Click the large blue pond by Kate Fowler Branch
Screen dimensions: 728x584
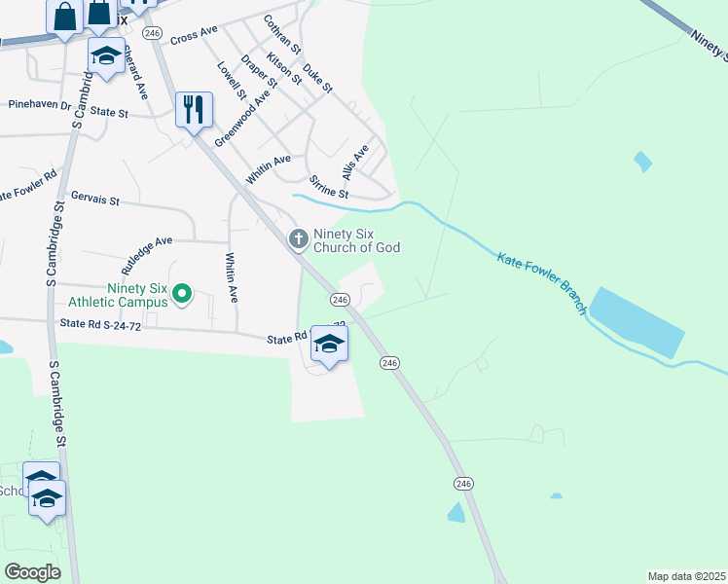pyautogui.click(x=637, y=322)
